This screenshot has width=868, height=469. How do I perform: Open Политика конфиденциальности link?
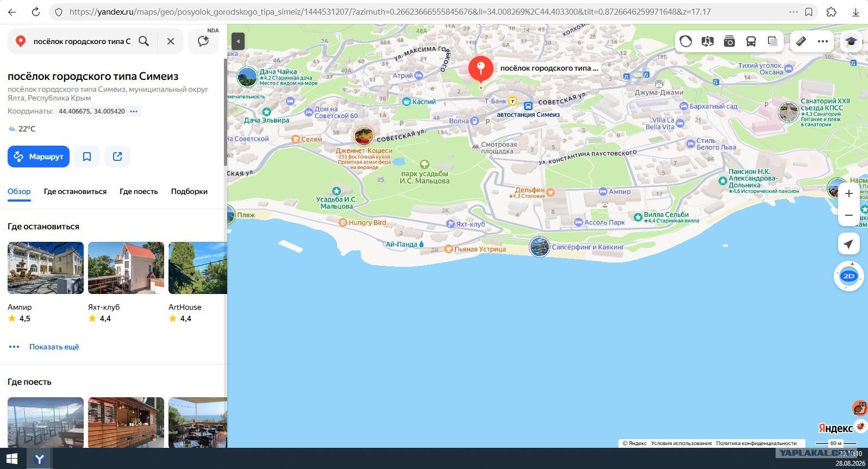pyautogui.click(x=756, y=443)
